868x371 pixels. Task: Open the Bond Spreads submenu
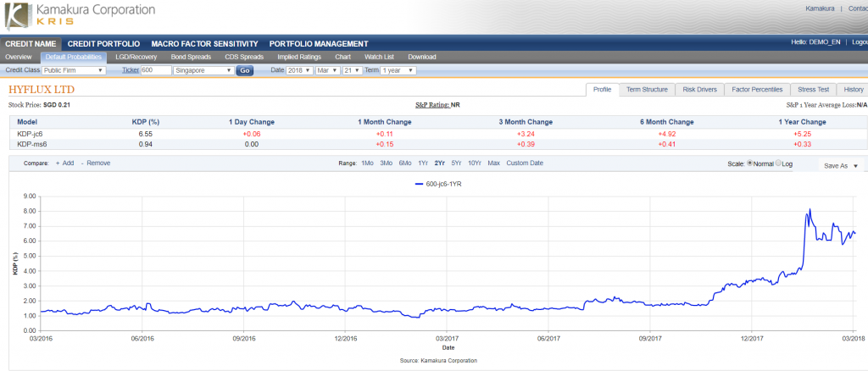pos(191,57)
